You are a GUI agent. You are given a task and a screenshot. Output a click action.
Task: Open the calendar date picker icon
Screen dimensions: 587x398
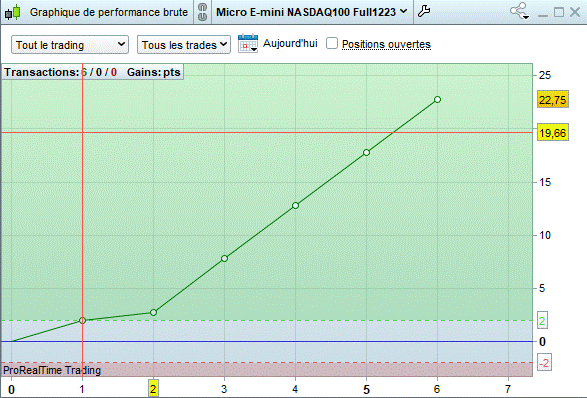(248, 43)
